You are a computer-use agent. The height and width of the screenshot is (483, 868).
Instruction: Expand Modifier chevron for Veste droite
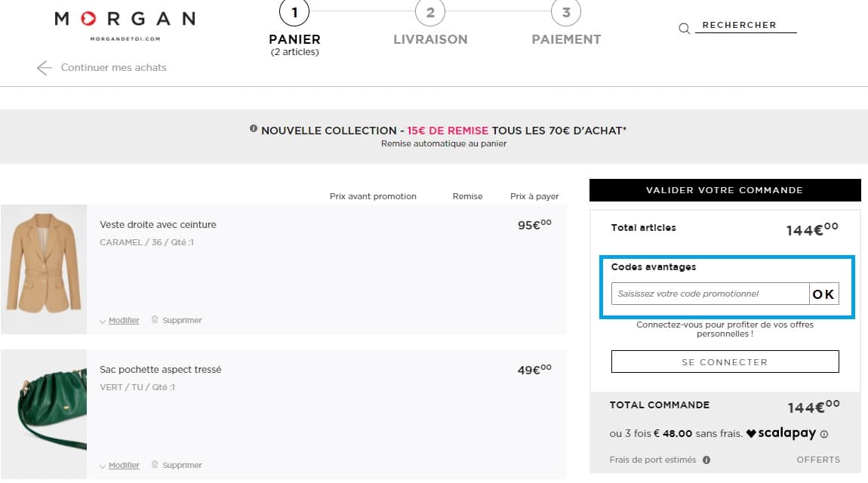[x=103, y=321]
